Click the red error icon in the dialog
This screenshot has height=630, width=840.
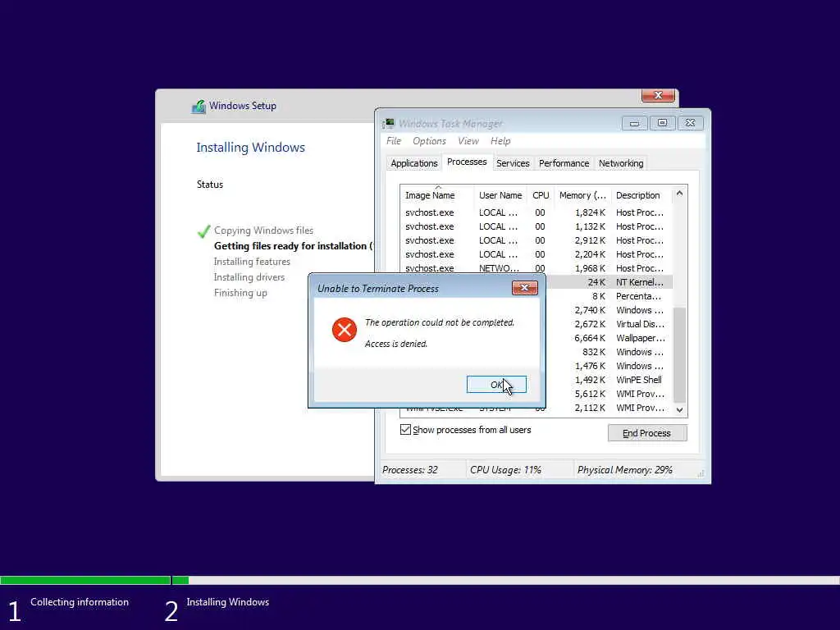point(344,330)
